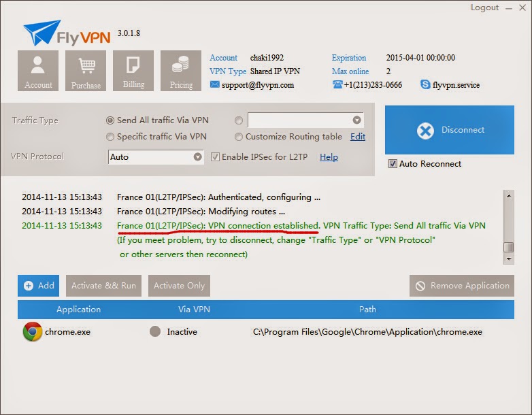532x415 pixels.
Task: Click the Activate && Run button
Action: click(103, 286)
